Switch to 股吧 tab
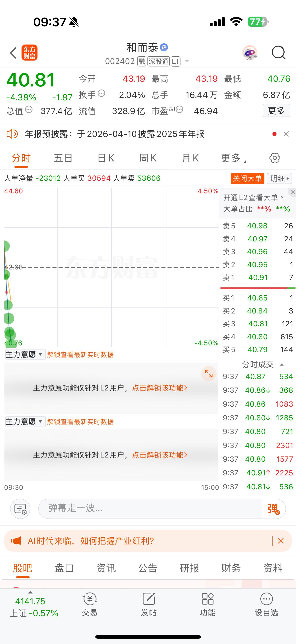Viewport: 296px width, 644px height. tap(23, 568)
